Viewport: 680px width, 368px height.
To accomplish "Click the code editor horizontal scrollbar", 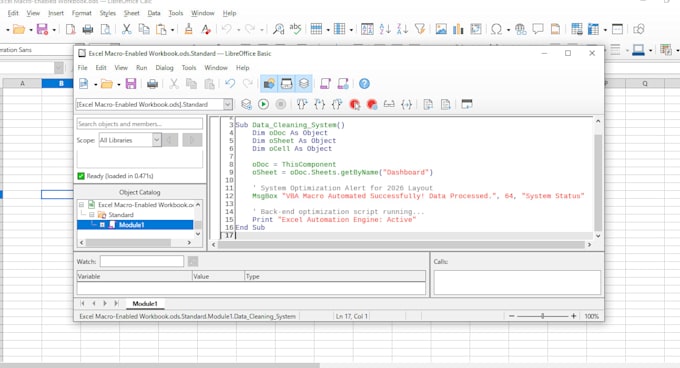I will point(401,244).
